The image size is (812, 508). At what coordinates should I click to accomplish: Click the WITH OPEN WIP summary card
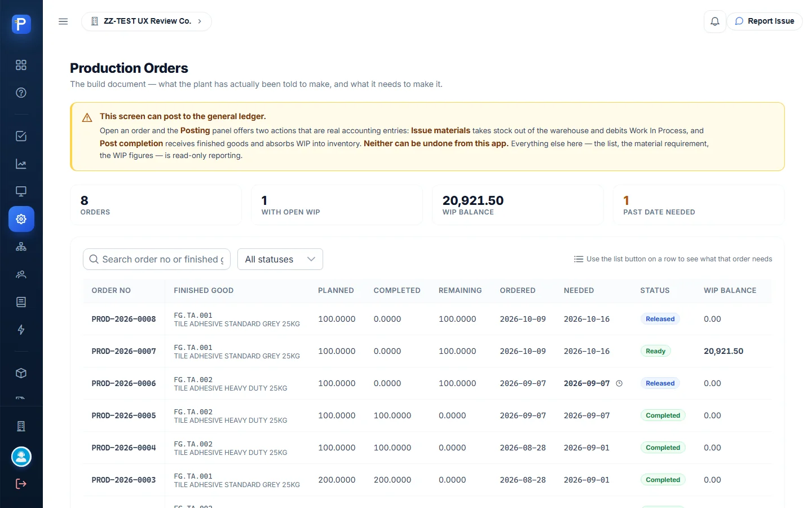click(337, 205)
